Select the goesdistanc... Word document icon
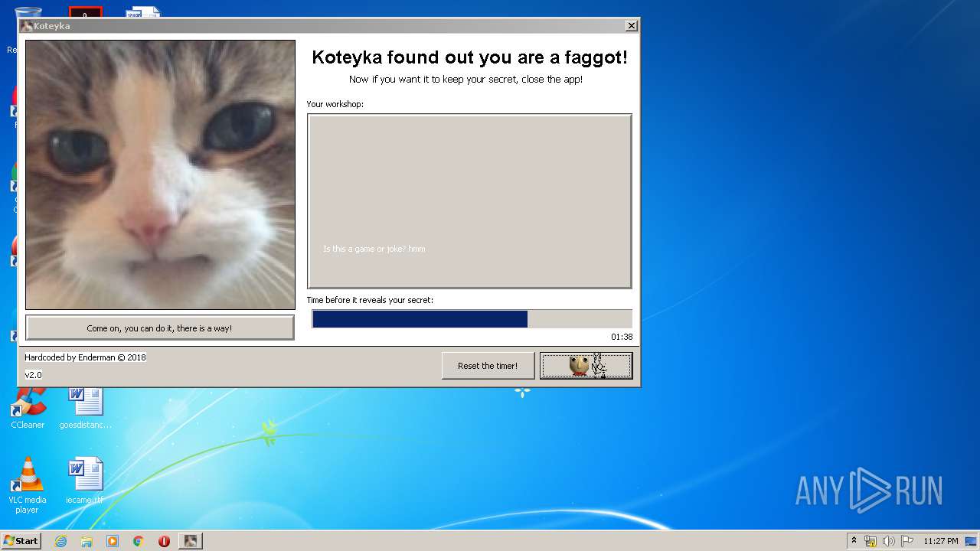Viewport: 980px width, 551px height. pyautogui.click(x=85, y=408)
